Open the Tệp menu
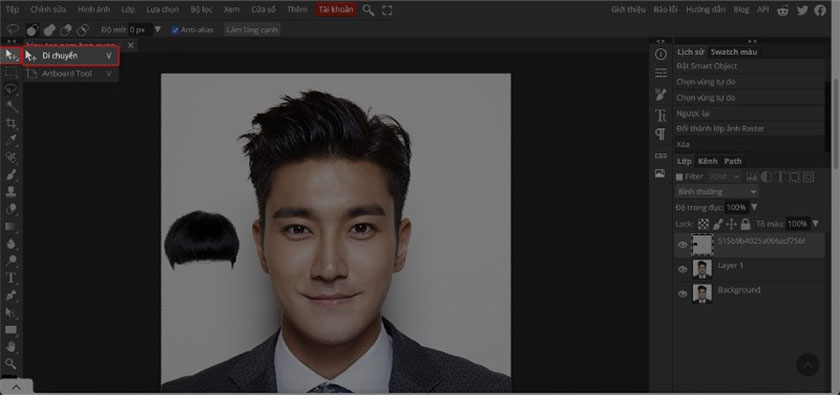The width and height of the screenshot is (840, 395). [12, 10]
